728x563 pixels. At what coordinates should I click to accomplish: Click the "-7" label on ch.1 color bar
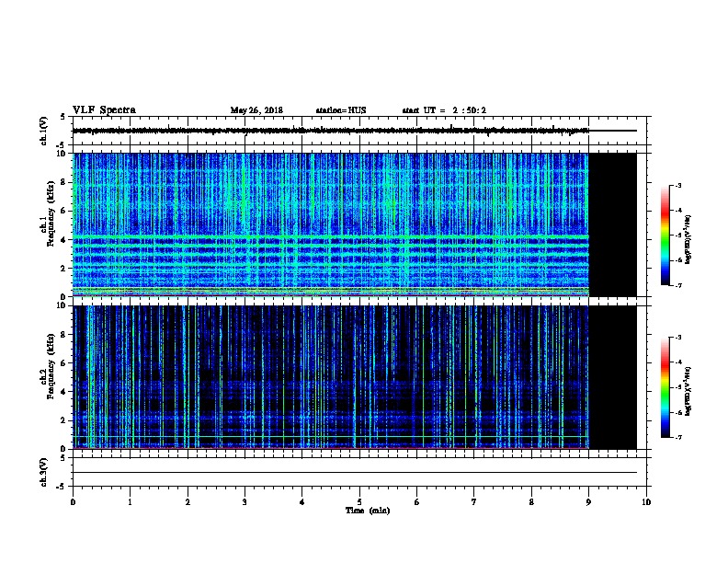pyautogui.click(x=678, y=285)
